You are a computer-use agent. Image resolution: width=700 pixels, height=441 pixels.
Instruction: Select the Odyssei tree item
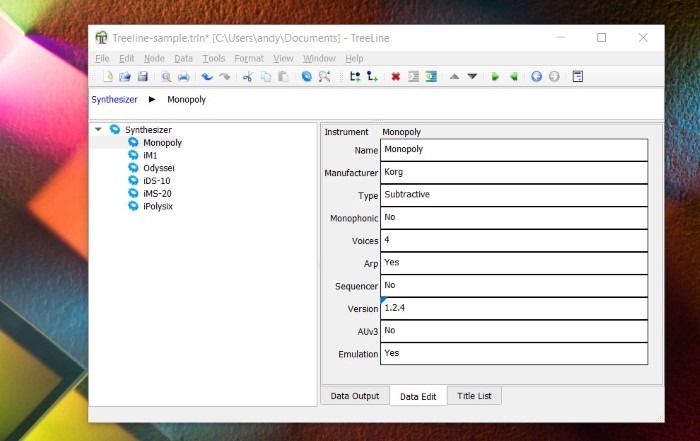pyautogui.click(x=158, y=168)
